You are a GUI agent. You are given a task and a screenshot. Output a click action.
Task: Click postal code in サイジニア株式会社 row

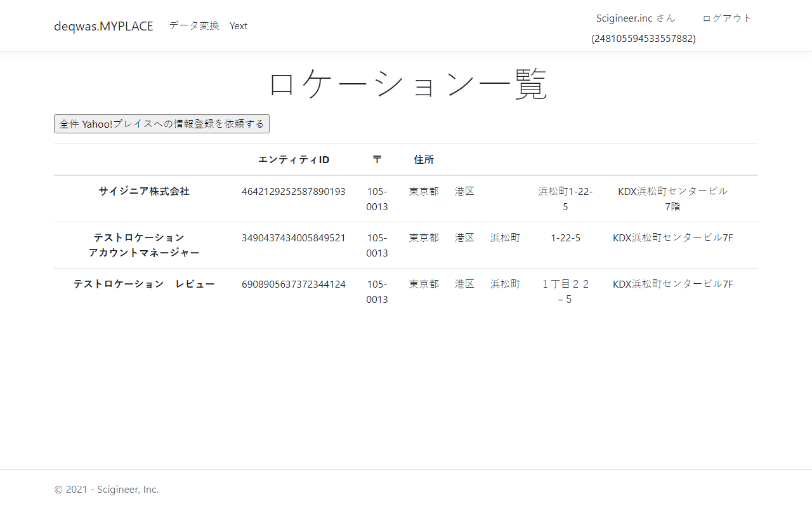click(x=377, y=199)
